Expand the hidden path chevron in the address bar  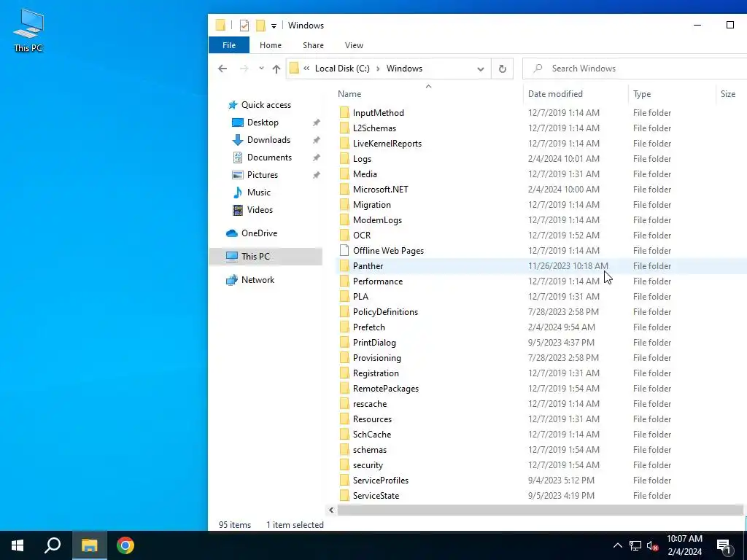[306, 69]
